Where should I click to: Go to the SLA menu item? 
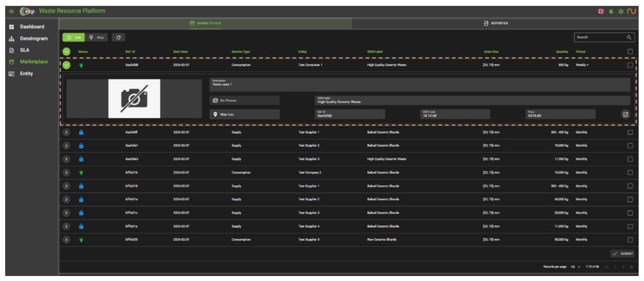click(24, 50)
